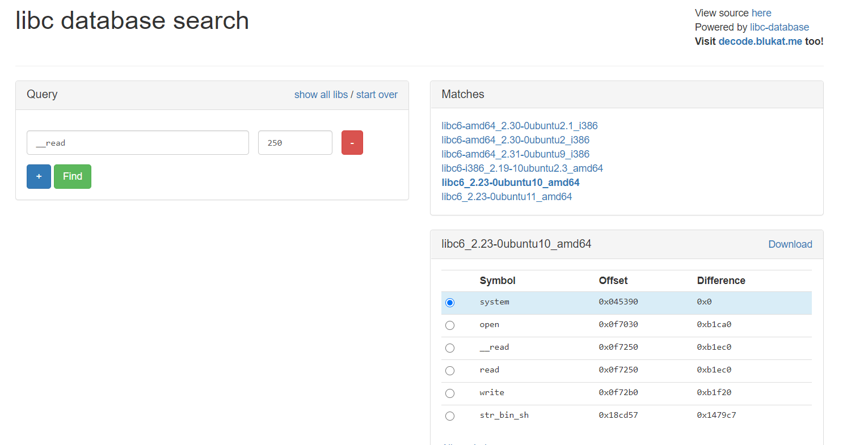This screenshot has height=445, width=868.
Task: Select the __read symbol radio button
Action: click(450, 348)
